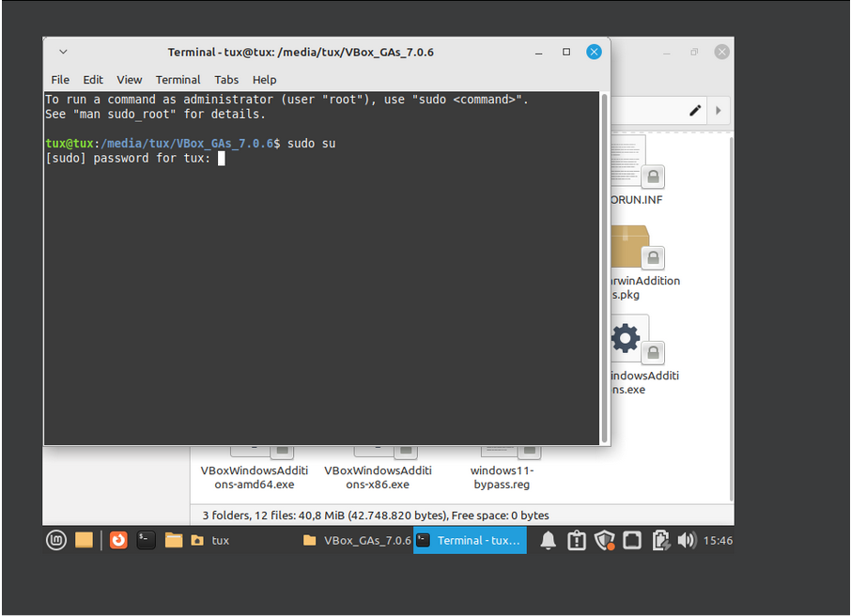Minimize the file manager window
Viewport: 851px width, 616px height.
[x=667, y=52]
